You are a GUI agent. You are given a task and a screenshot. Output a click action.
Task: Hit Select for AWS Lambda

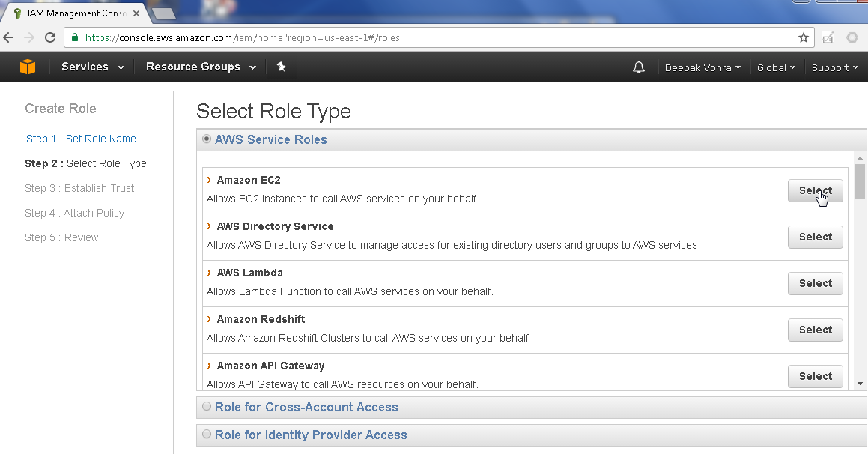click(x=816, y=283)
